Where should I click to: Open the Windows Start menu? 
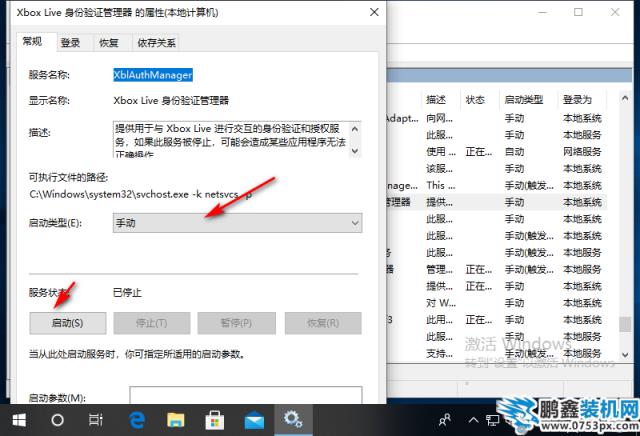click(x=19, y=420)
